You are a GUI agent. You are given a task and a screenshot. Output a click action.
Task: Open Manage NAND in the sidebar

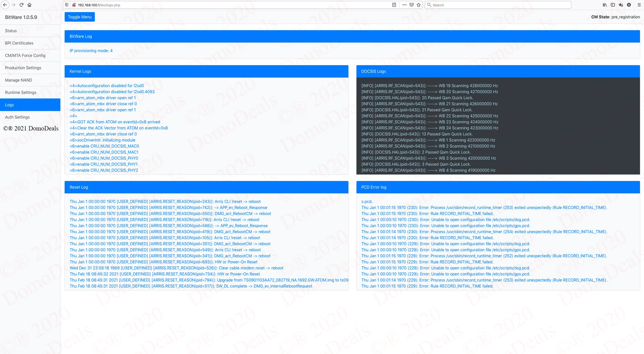pyautogui.click(x=30, y=80)
